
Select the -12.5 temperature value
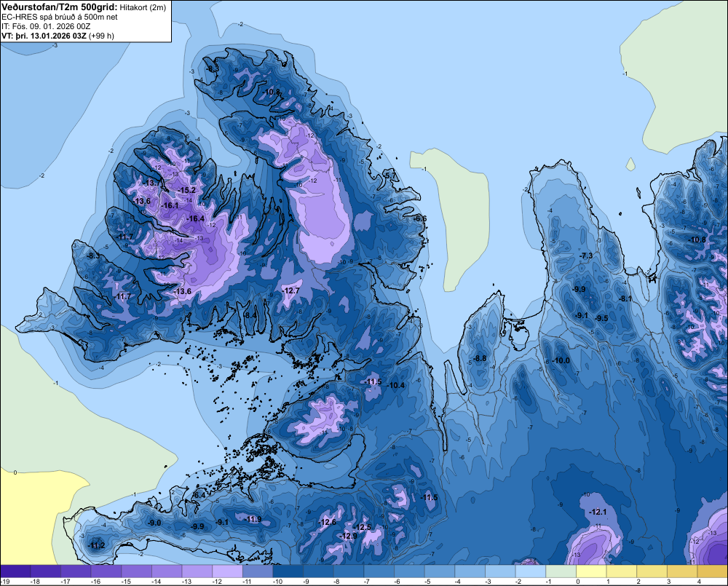coord(362,527)
